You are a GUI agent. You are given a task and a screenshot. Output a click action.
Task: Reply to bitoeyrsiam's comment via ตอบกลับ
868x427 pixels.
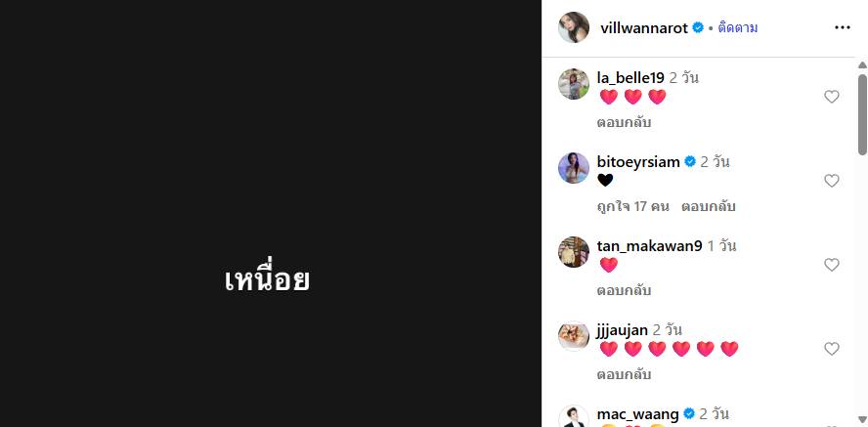tap(708, 206)
